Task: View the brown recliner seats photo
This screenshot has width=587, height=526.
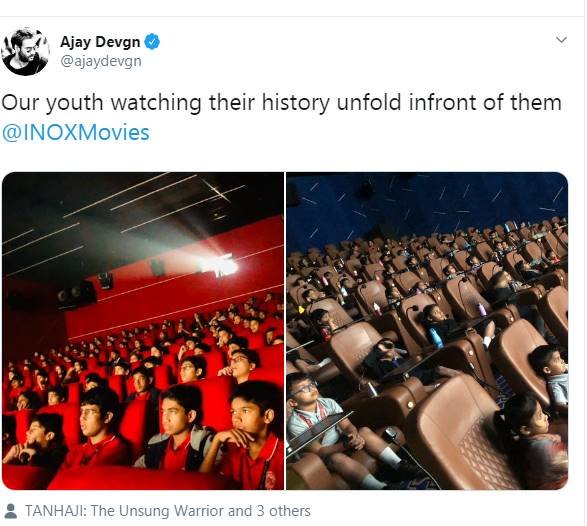Action: click(427, 331)
